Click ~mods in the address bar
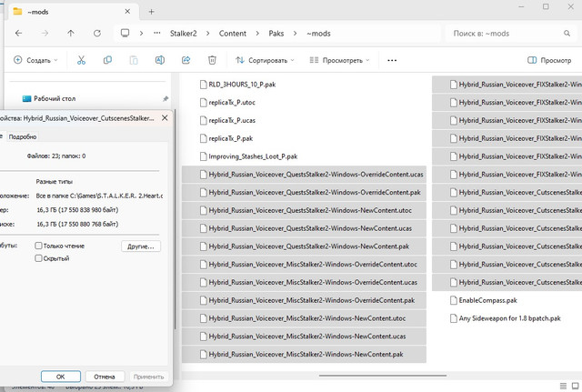The image size is (582, 392). [x=318, y=34]
